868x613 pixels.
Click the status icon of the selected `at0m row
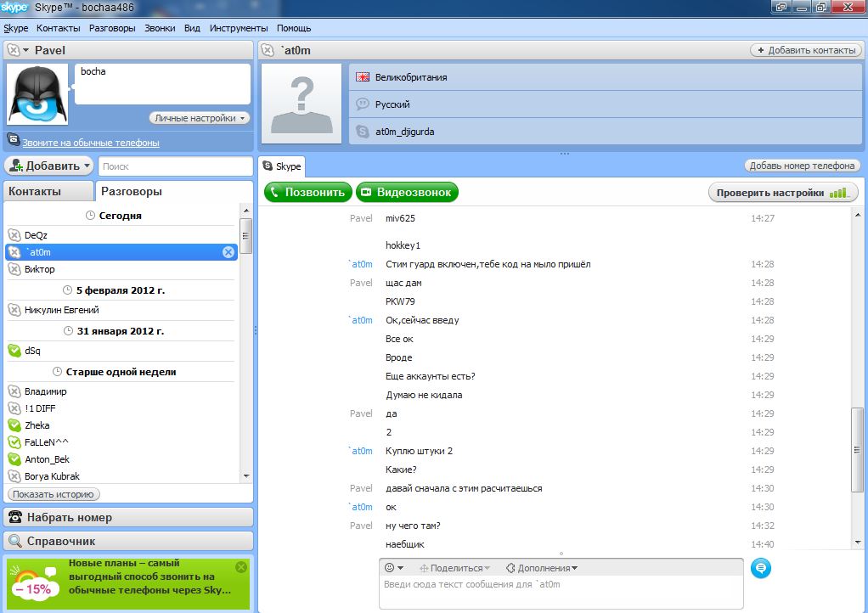(15, 252)
